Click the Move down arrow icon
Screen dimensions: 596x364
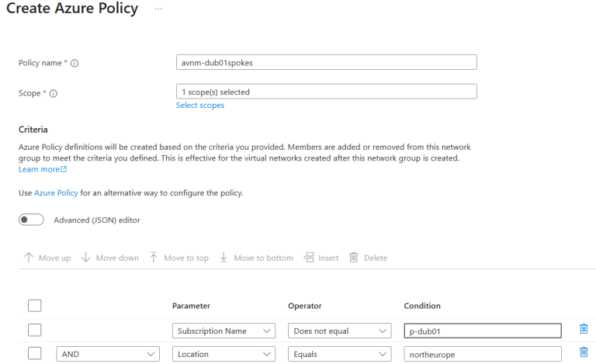pos(86,257)
